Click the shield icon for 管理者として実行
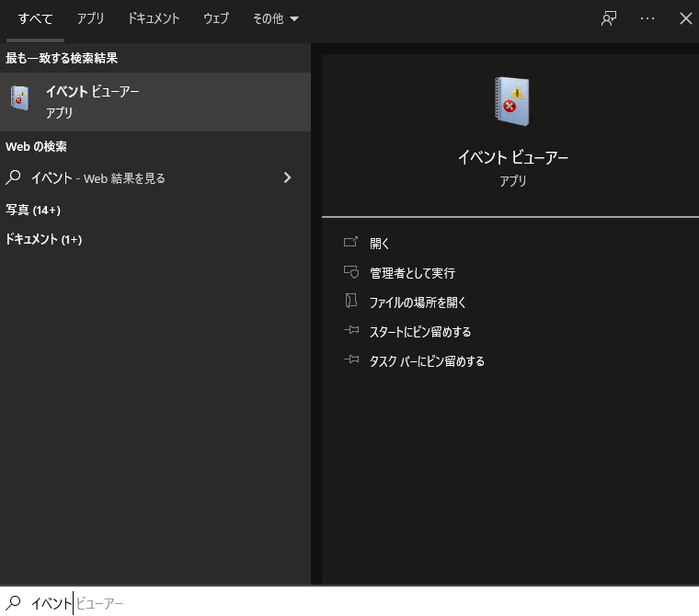Screen dimensions: 699x616 350,271
